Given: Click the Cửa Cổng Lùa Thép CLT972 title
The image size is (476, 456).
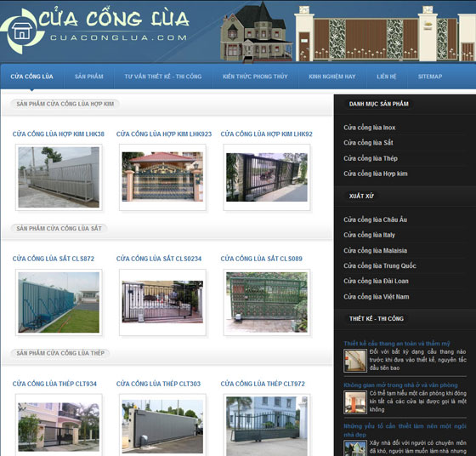Looking at the screenshot, I should tap(263, 384).
